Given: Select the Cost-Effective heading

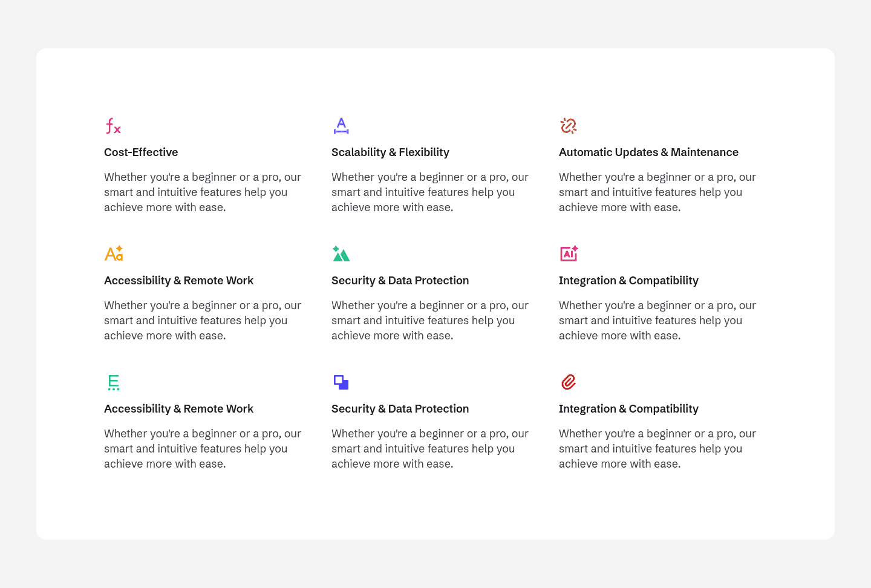Looking at the screenshot, I should 141,152.
